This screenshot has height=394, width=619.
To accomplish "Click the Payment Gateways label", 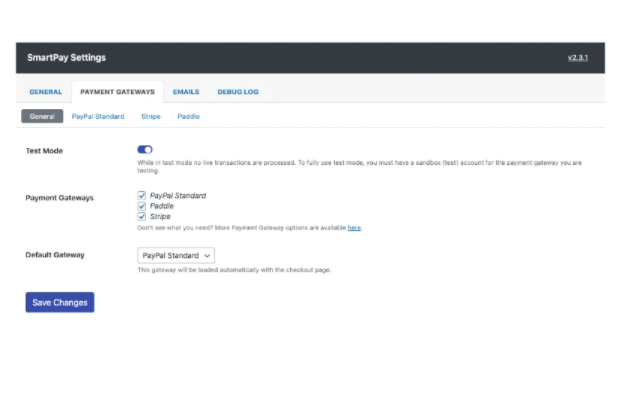I will 59,198.
